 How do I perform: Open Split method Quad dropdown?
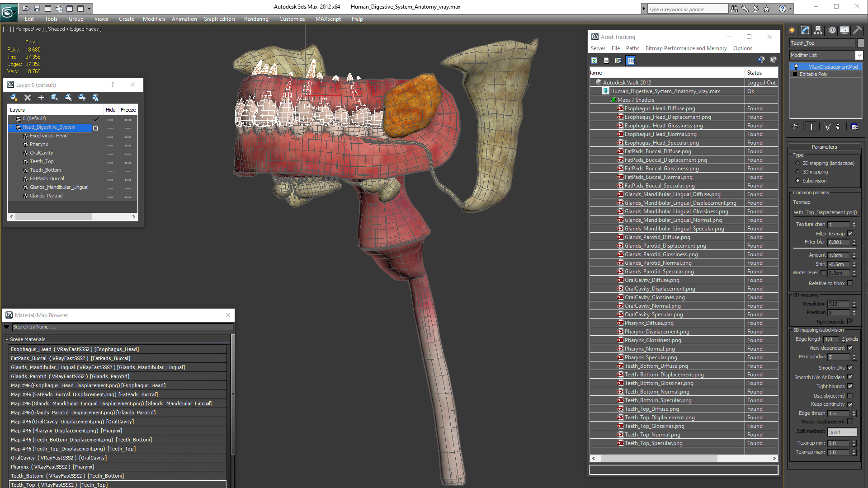tap(842, 432)
